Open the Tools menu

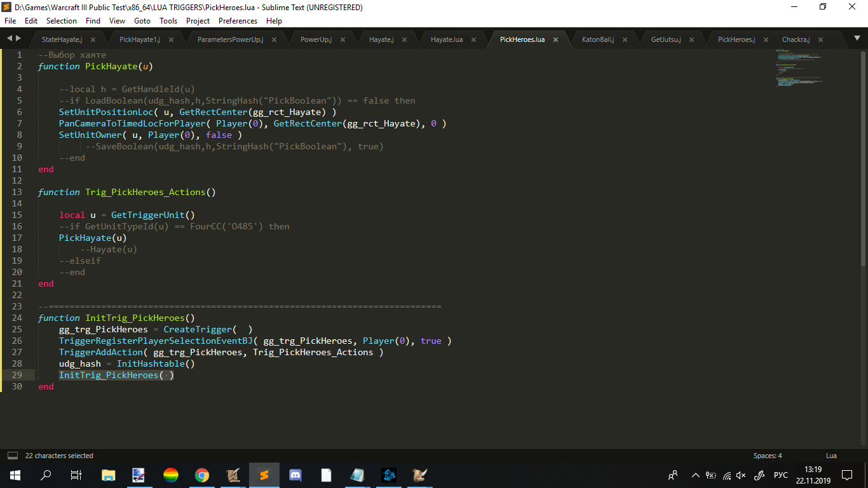[x=168, y=21]
